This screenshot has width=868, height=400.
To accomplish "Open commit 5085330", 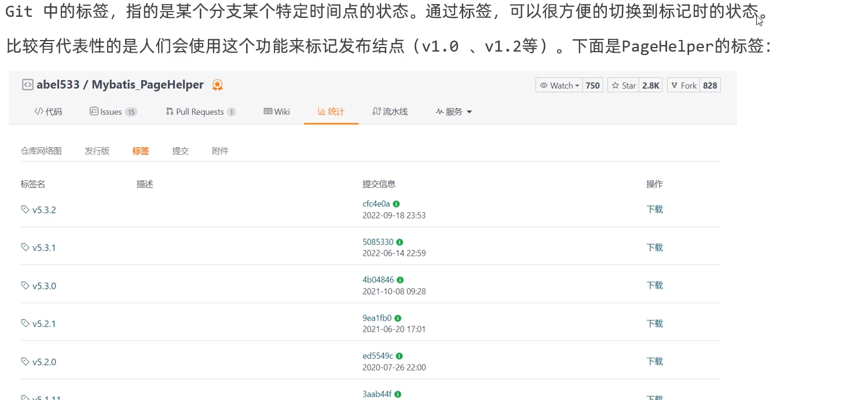I will click(378, 242).
